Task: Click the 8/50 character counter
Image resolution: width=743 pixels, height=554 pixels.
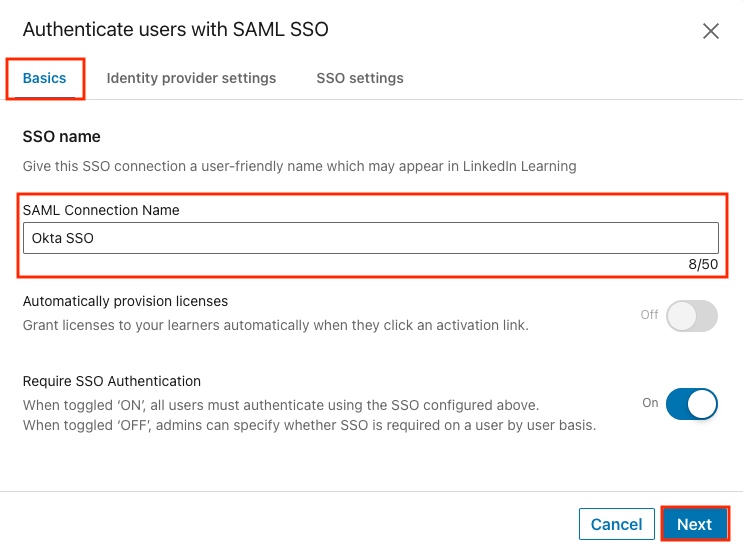Action: 703,264
